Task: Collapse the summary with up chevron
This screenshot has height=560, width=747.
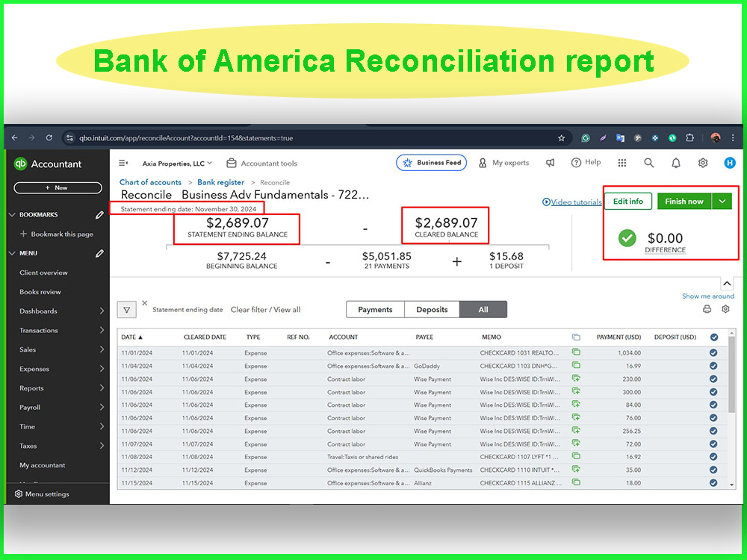Action: [x=727, y=284]
